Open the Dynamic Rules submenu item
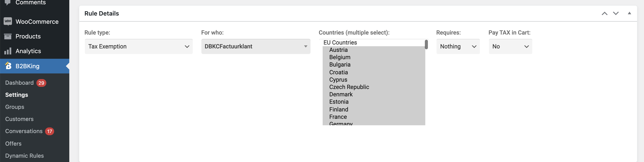 (24, 156)
